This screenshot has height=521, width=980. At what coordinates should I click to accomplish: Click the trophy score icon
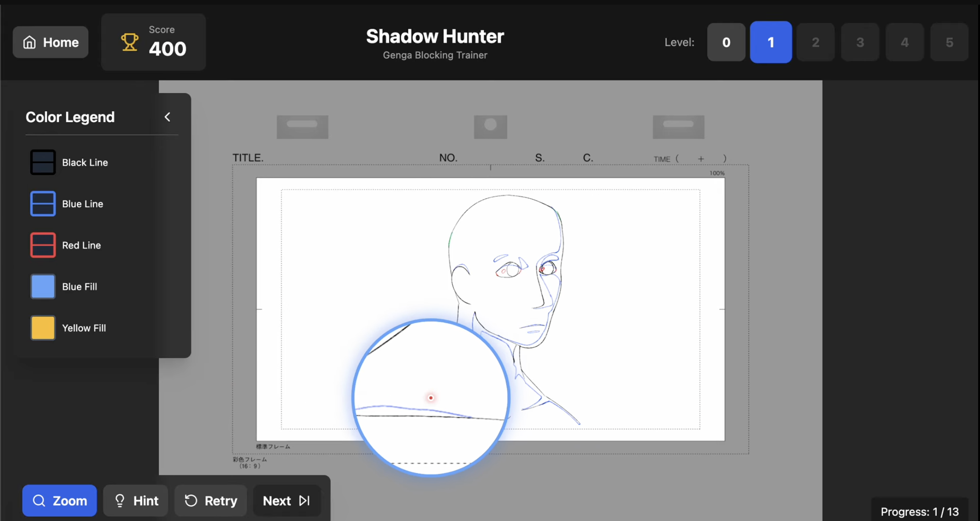(129, 42)
